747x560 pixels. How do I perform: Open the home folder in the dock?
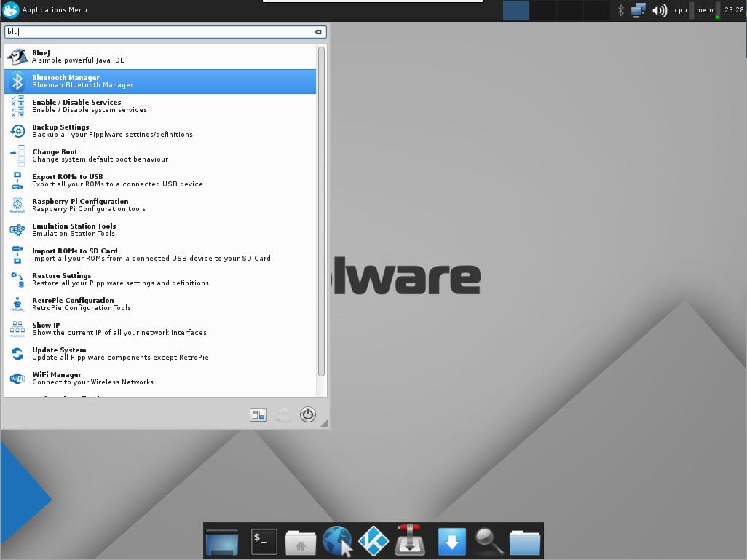300,541
